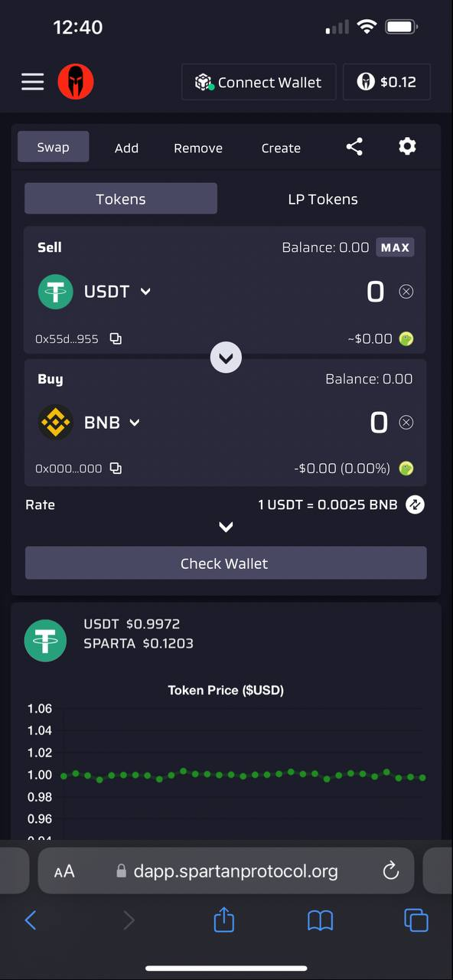Open the Spartan Protocol logo menu
The image size is (453, 980).
(x=76, y=81)
